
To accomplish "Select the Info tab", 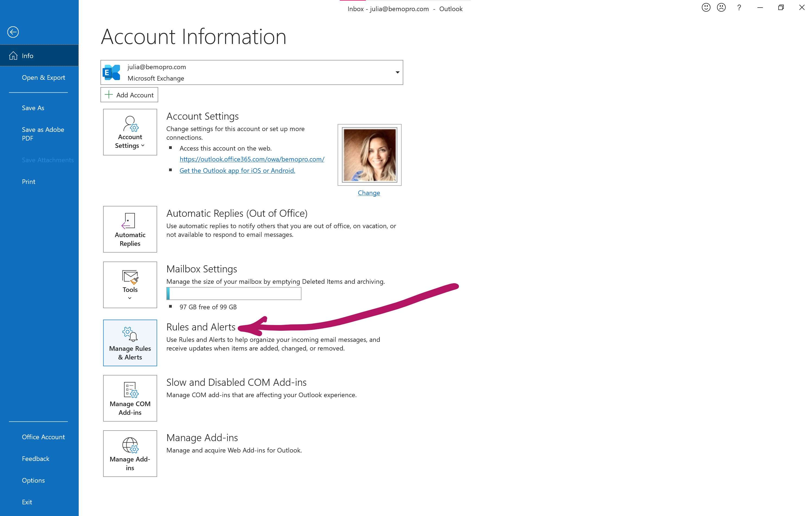I will tap(39, 56).
